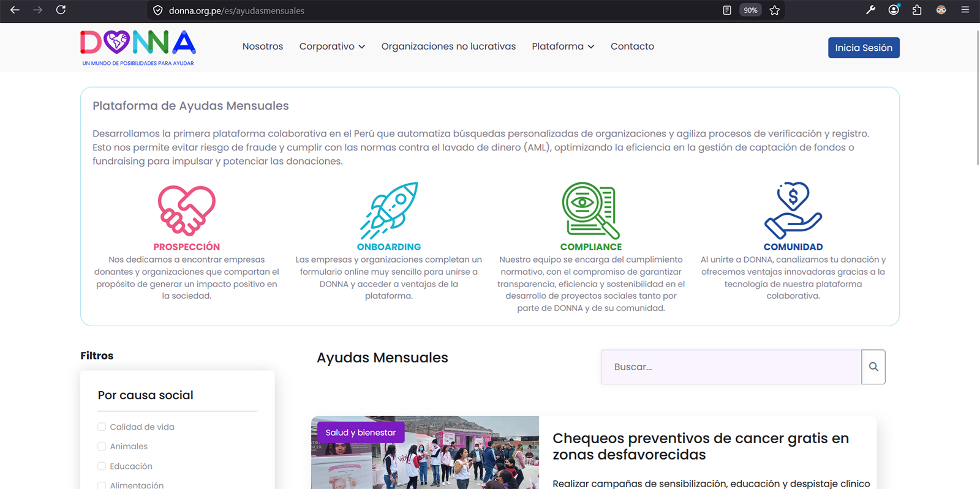Expand the Corporativo dropdown menu
Viewport: 980px width, 489px height.
tap(332, 47)
